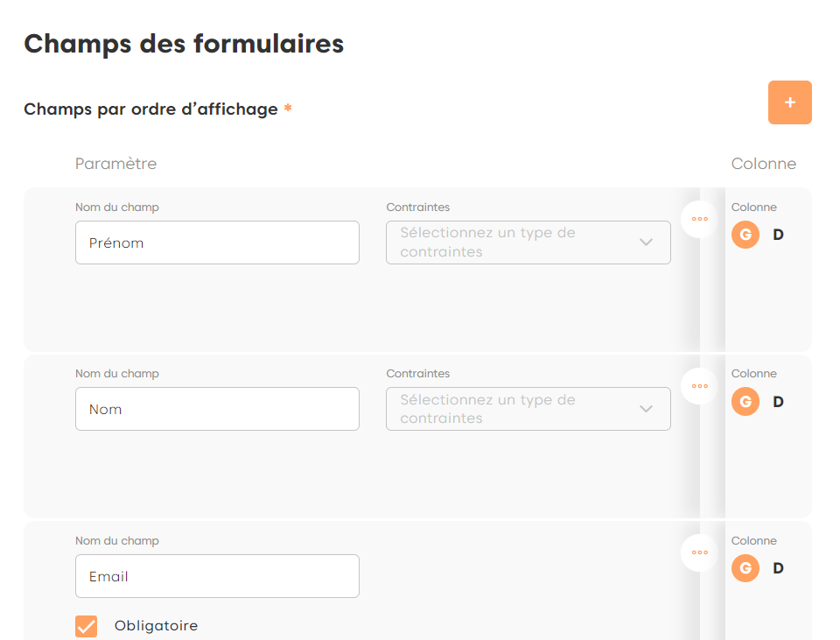Image resolution: width=840 pixels, height=640 pixels.
Task: Select left column G for Email field
Action: click(745, 568)
